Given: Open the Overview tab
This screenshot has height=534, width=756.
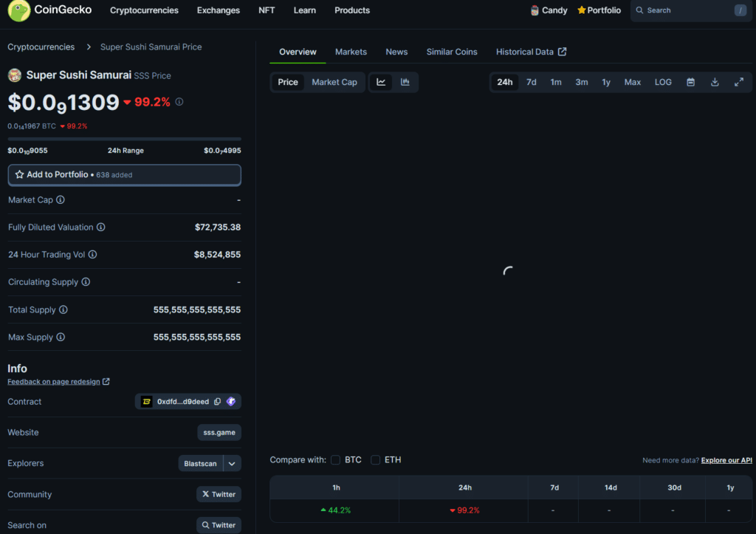Looking at the screenshot, I should coord(298,52).
